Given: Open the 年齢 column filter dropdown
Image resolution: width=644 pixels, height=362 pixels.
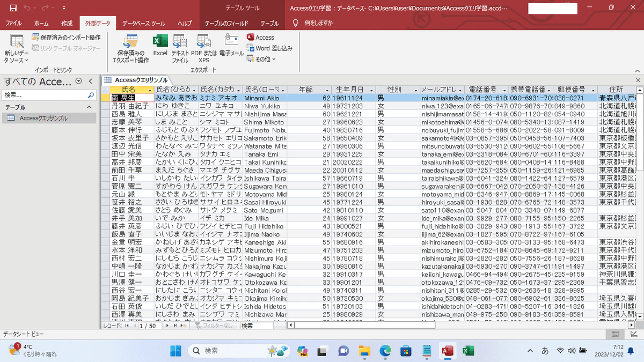Looking at the screenshot, I should [327, 90].
